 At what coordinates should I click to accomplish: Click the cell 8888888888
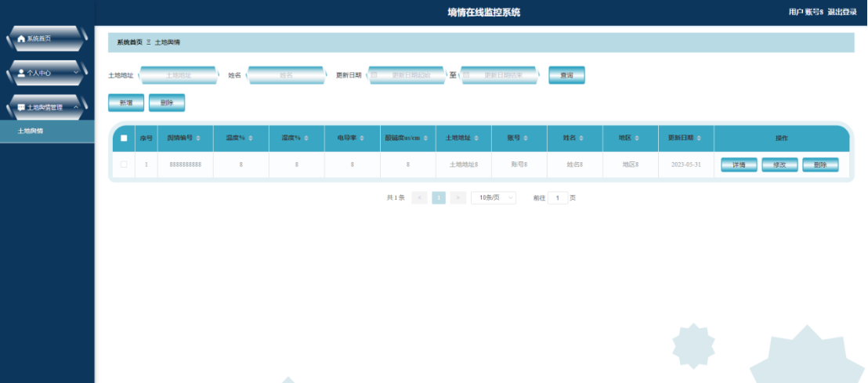coord(186,165)
